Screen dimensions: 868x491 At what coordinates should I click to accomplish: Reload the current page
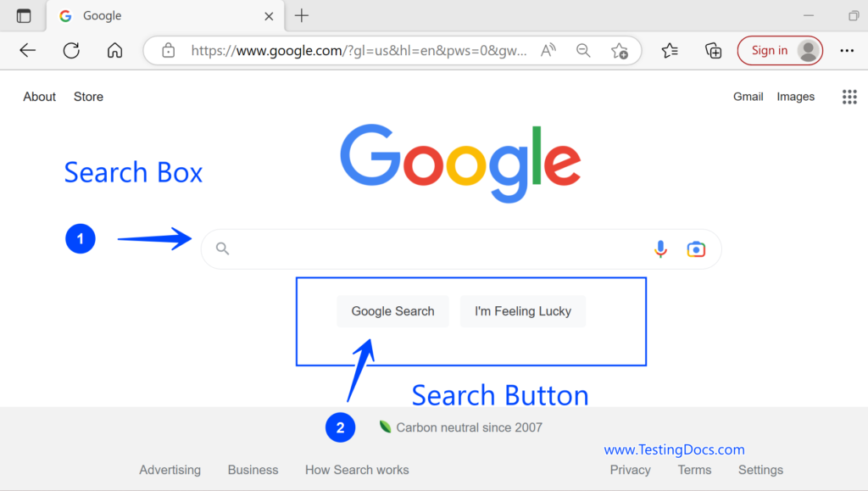tap(71, 50)
